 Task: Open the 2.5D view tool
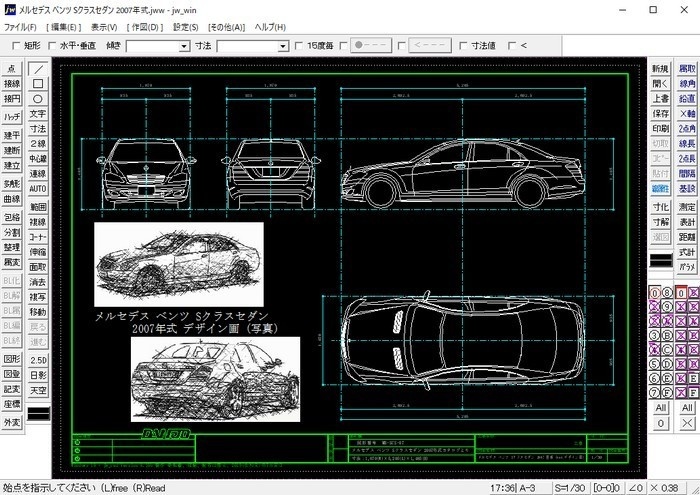point(38,360)
